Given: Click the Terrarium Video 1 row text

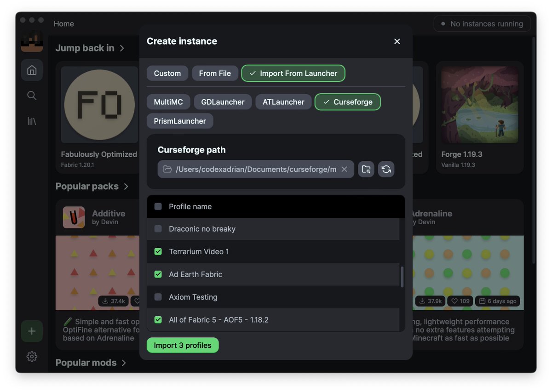Looking at the screenshot, I should tap(199, 252).
